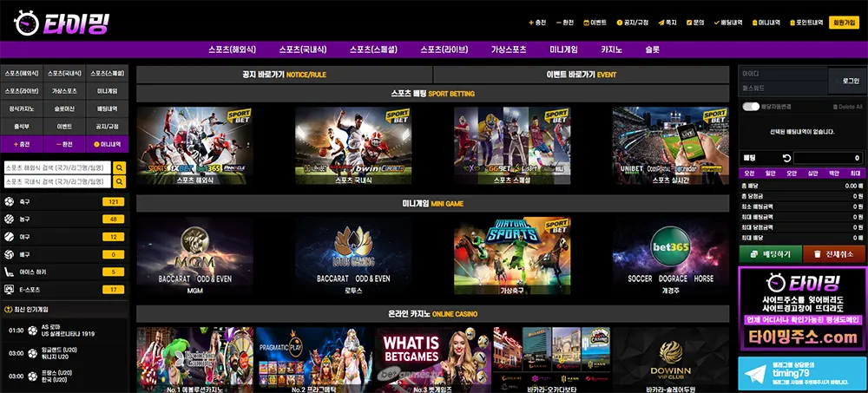The height and width of the screenshot is (393, 868).
Task: Select 농구 basketball icon row
Action: 64,219
